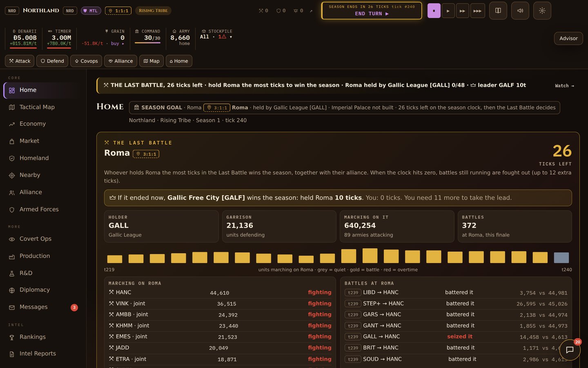Follow the Watch link in the banner
This screenshot has height=368, width=588.
click(564, 86)
